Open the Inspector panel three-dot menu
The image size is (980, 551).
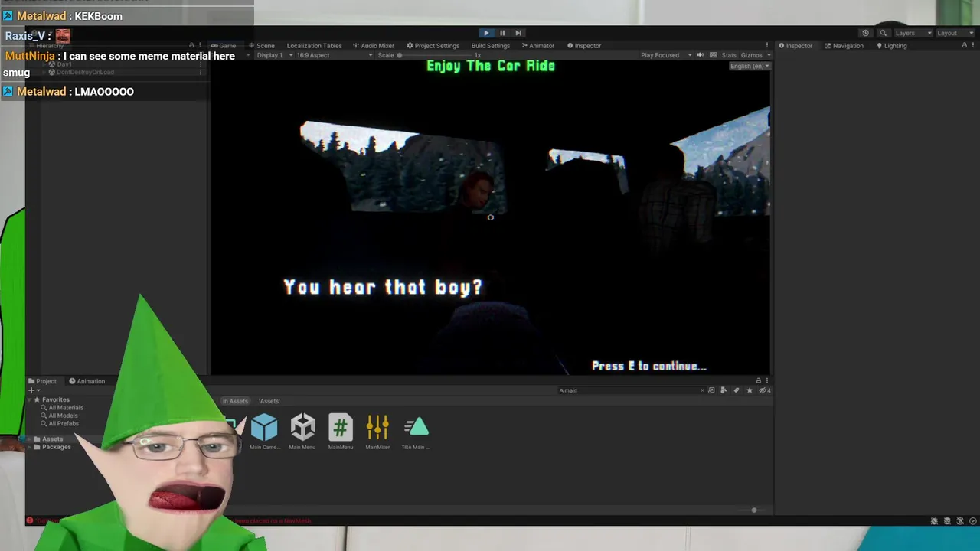coord(973,46)
